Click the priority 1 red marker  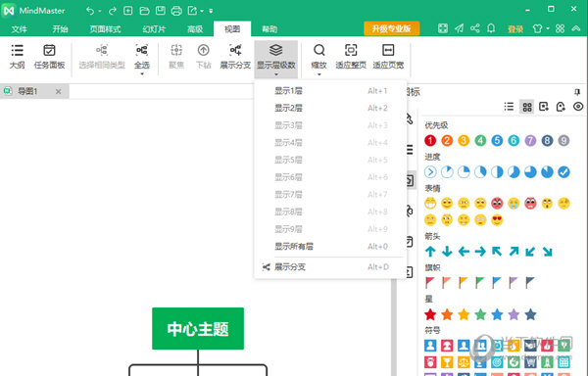(x=430, y=140)
